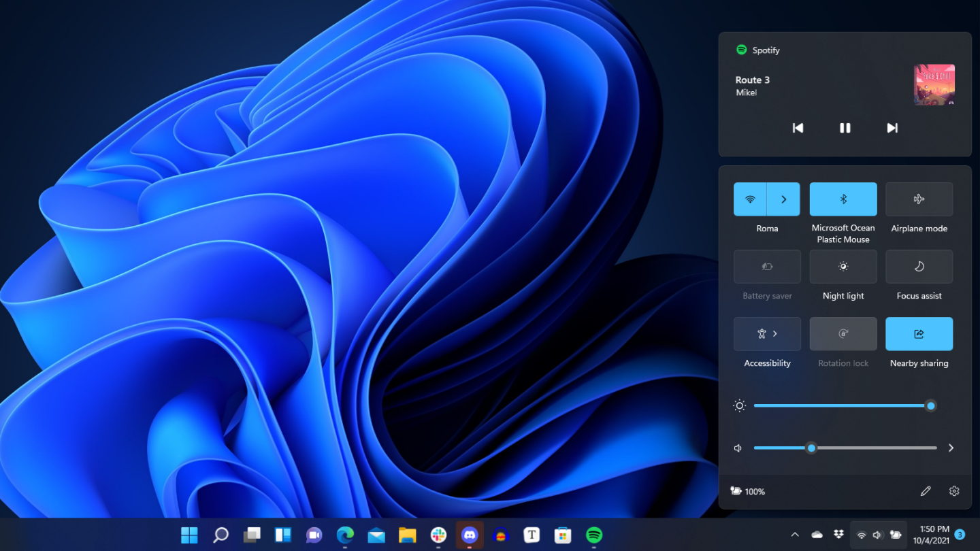Open Discord from the taskbar
This screenshot has width=980, height=551.
point(470,535)
